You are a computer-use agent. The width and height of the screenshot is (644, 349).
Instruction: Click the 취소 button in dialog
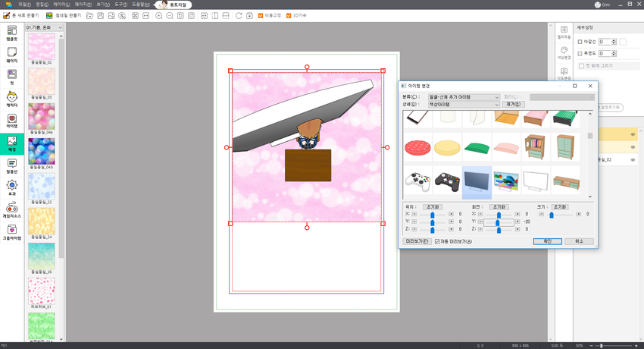[x=579, y=241]
